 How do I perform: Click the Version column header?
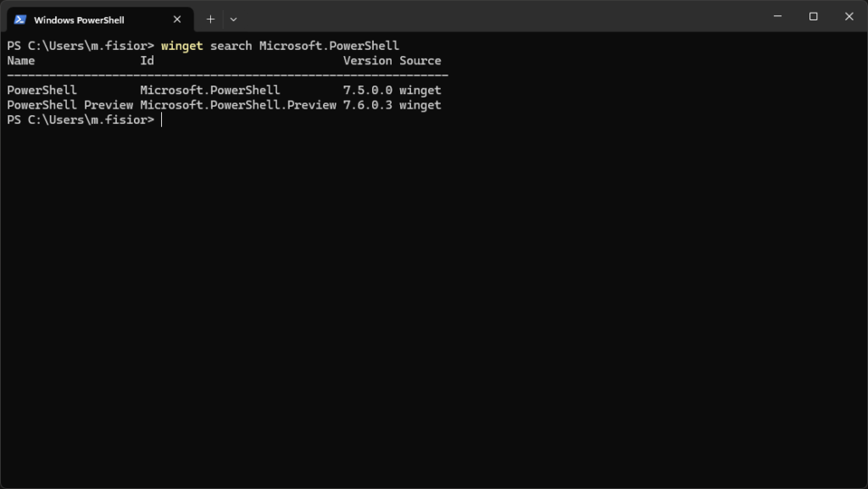point(368,61)
